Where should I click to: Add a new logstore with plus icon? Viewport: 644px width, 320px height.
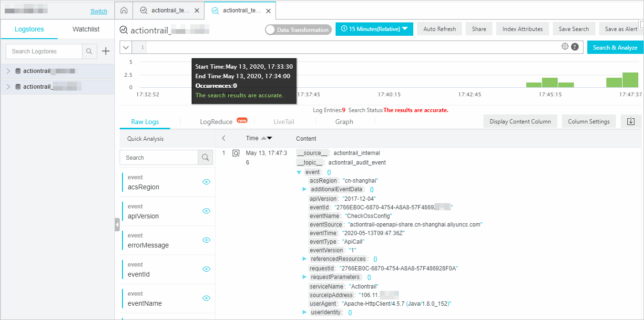click(106, 52)
